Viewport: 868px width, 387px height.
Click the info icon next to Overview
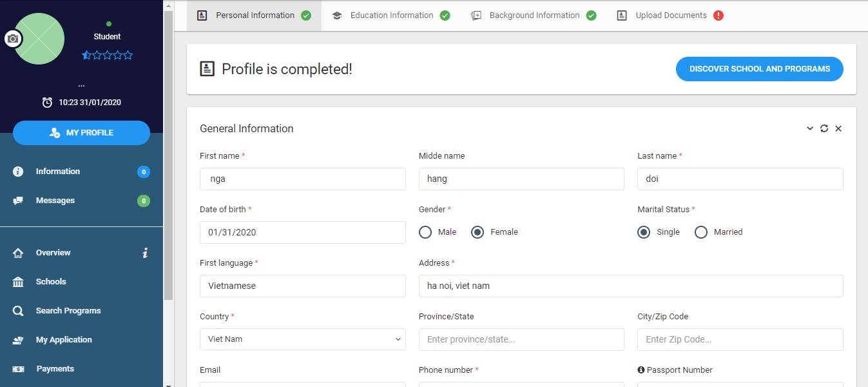click(146, 253)
